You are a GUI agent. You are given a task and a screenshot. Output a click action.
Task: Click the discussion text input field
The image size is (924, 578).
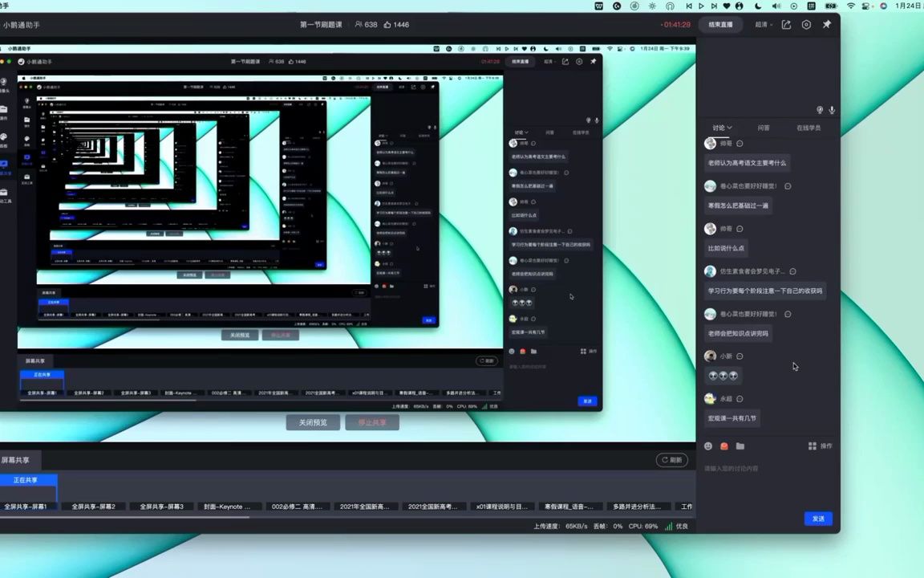pos(762,469)
